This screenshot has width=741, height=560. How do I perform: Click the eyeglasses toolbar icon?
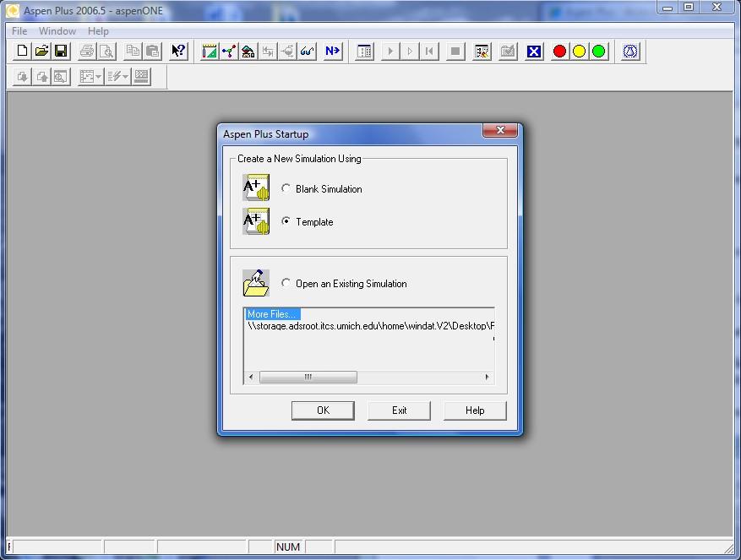click(x=307, y=52)
